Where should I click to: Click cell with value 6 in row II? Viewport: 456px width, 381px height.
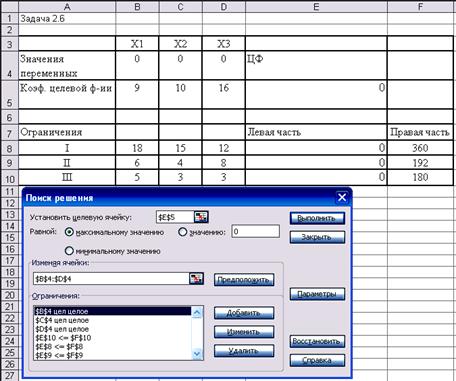tap(137, 163)
